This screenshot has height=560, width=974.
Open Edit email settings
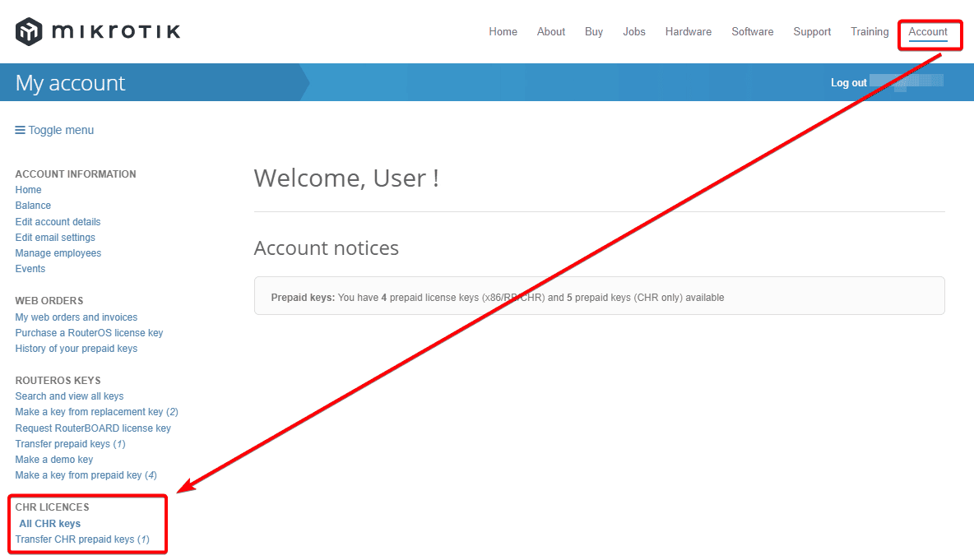(x=54, y=237)
